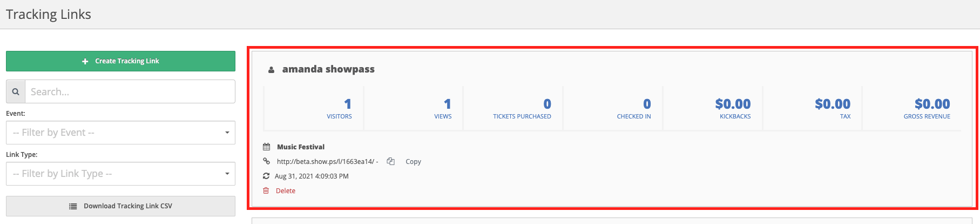
Task: Click the plus icon on Create Tracking Link
Action: [85, 62]
